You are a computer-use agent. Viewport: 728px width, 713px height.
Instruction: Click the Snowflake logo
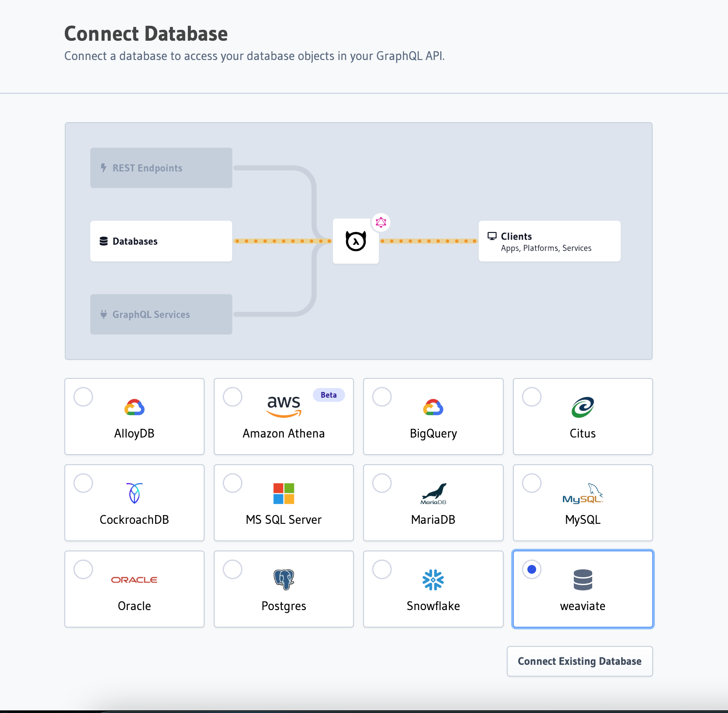tap(433, 579)
